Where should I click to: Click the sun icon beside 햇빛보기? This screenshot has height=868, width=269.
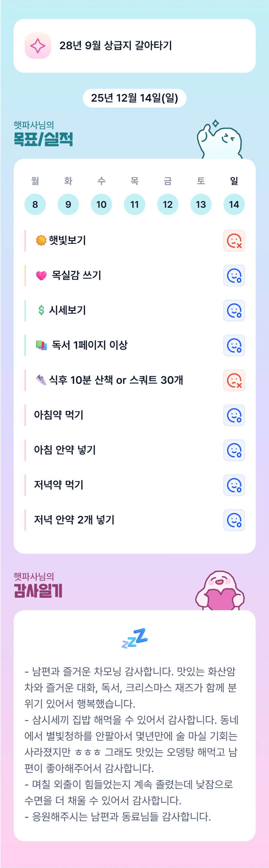pyautogui.click(x=41, y=240)
